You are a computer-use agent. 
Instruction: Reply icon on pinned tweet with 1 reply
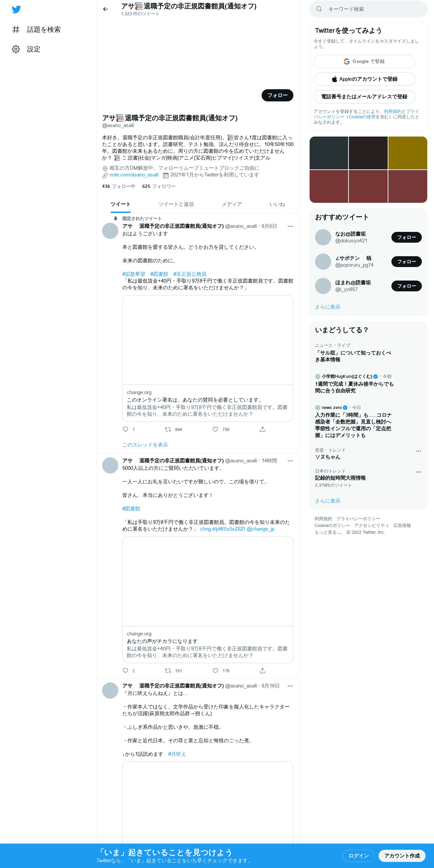(x=125, y=429)
